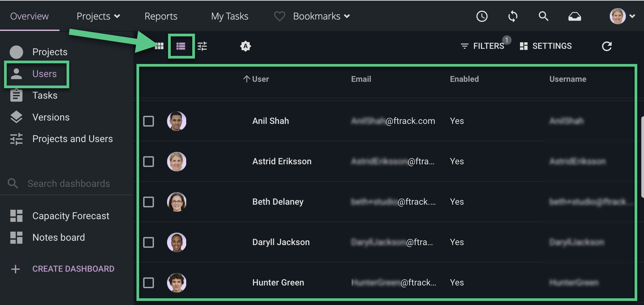644x305 pixels.
Task: Refresh the user list
Action: 607,46
